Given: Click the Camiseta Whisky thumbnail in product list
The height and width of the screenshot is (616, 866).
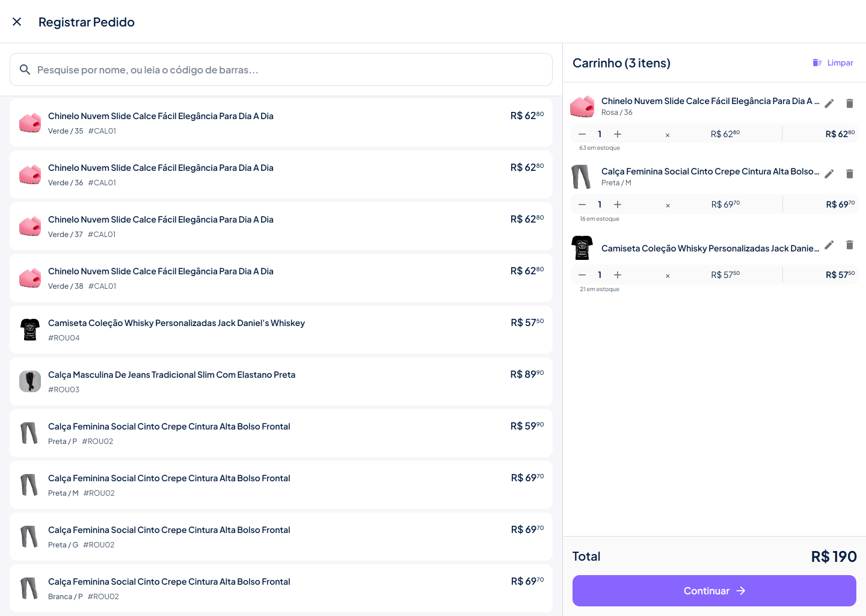Looking at the screenshot, I should pos(30,330).
